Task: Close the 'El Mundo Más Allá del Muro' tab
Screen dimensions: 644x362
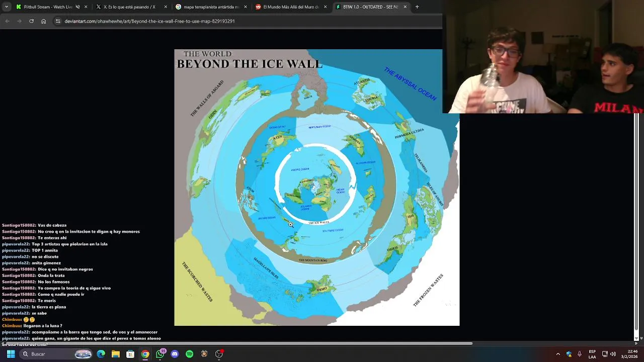Action: point(326,7)
